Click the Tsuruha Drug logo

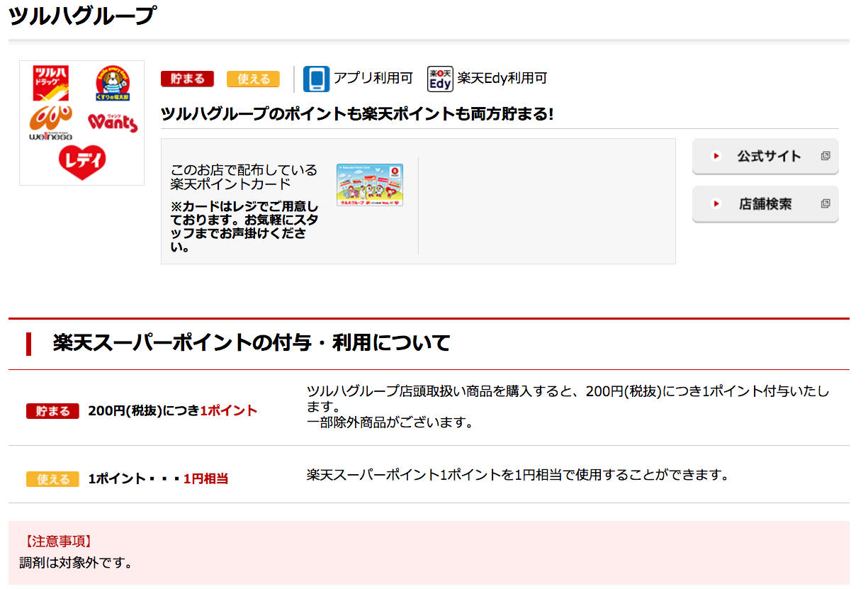pos(51,82)
